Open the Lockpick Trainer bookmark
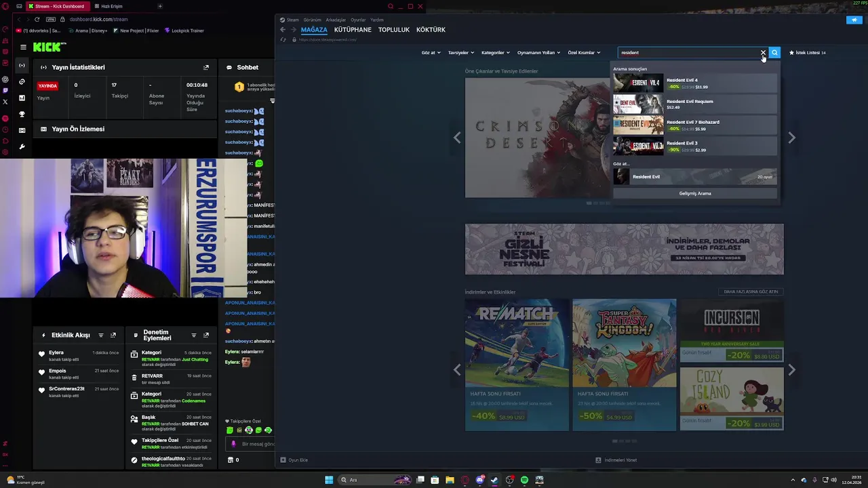The width and height of the screenshot is (868, 488). (x=184, y=30)
